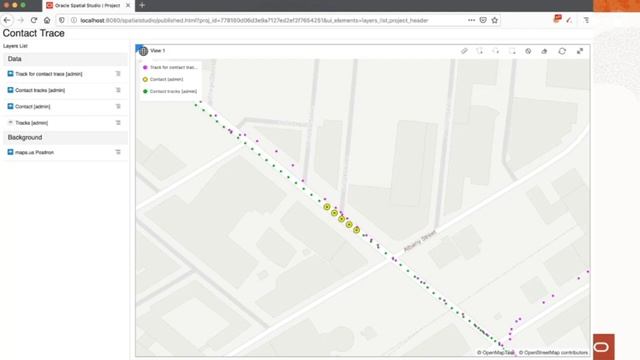Toggle visibility of Track for contact trace layer
This screenshot has width=640, height=360.
(10, 74)
